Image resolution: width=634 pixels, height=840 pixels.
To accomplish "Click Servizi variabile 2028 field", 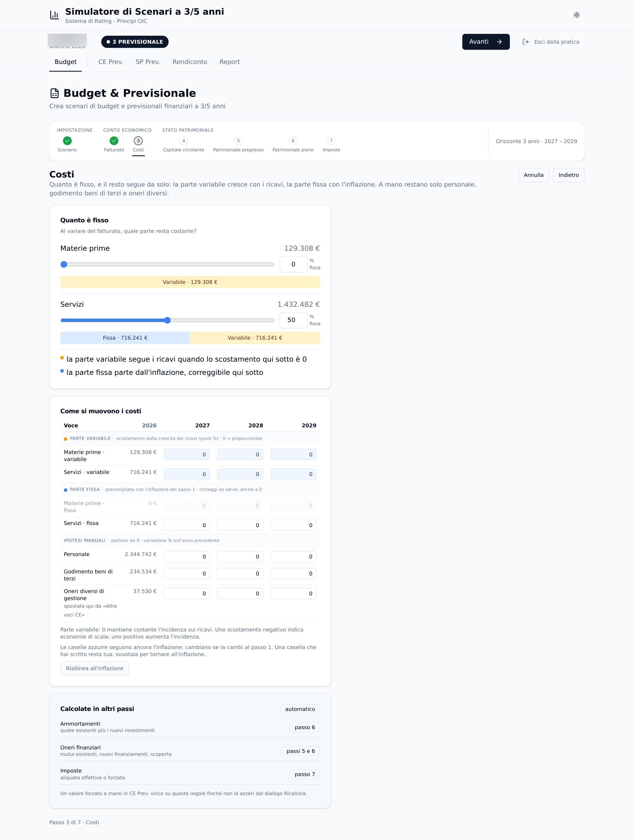I will click(240, 474).
